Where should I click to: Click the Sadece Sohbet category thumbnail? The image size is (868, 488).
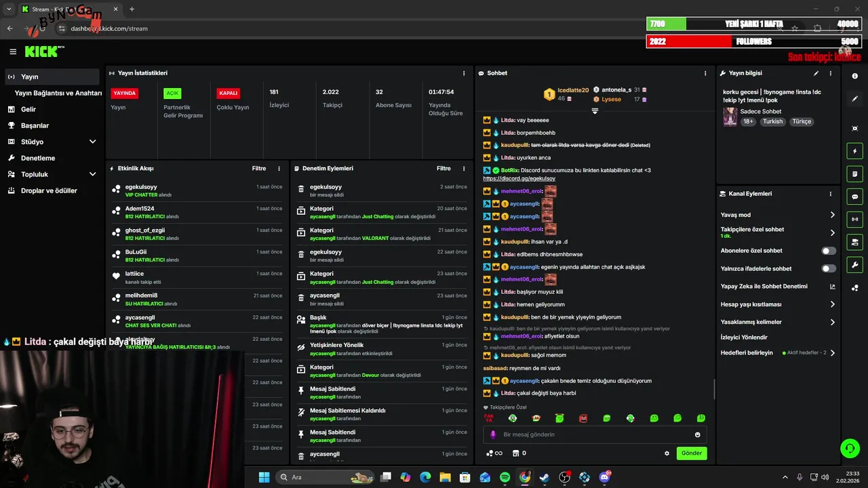730,117
